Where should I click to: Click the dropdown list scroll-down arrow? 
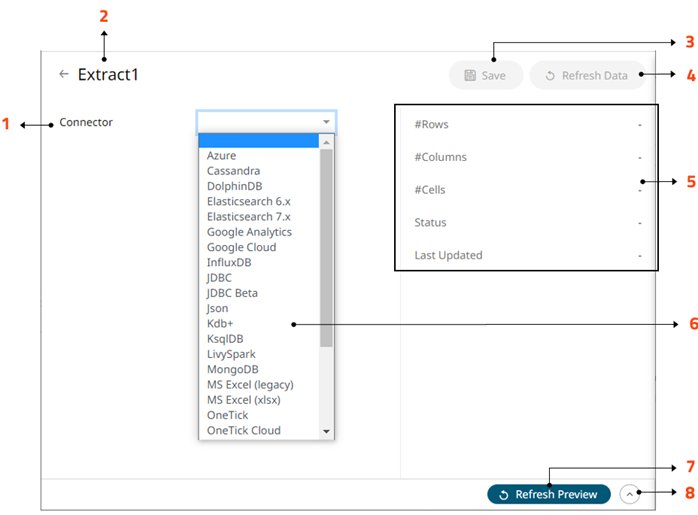pos(326,431)
